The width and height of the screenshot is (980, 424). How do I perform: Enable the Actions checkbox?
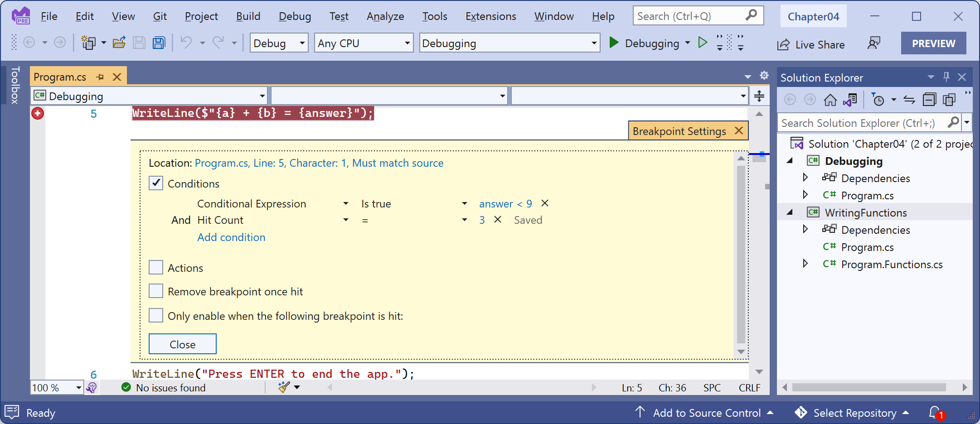pos(156,267)
